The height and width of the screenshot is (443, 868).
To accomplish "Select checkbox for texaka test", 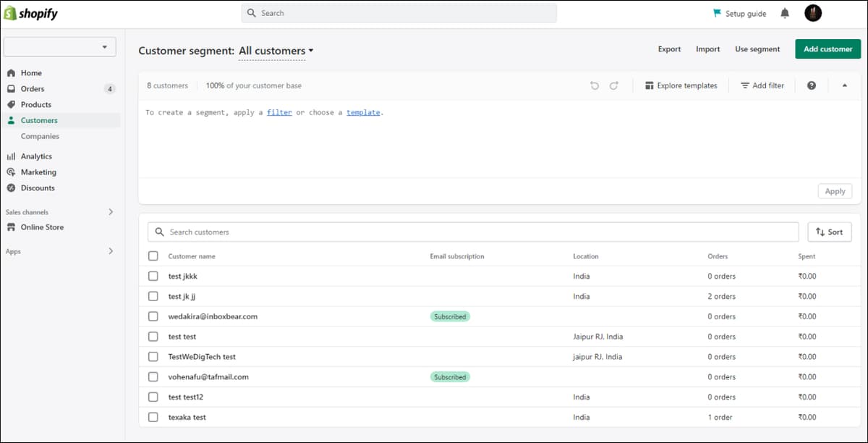I will tap(153, 417).
